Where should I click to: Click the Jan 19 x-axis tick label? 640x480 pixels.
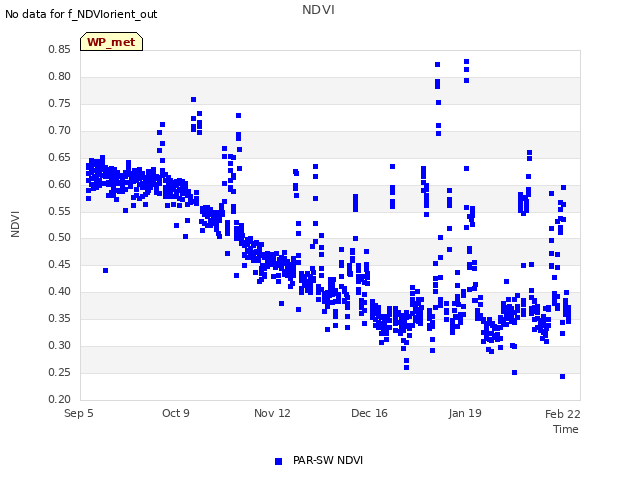465,413
